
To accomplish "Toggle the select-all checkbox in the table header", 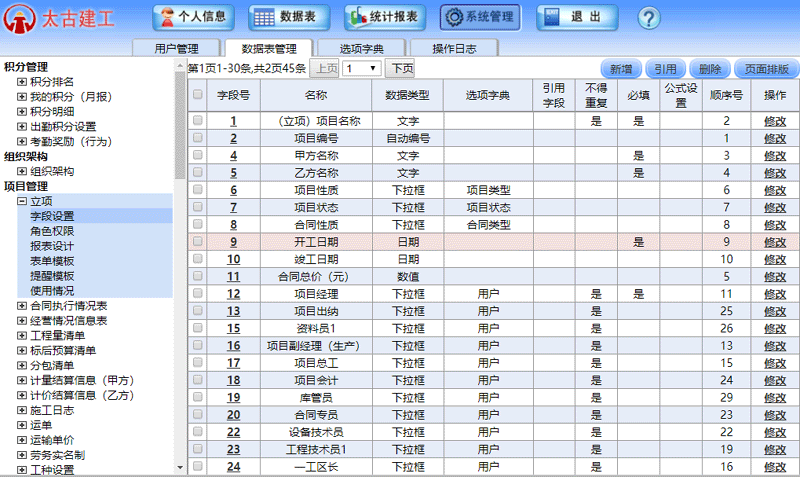I will click(197, 94).
